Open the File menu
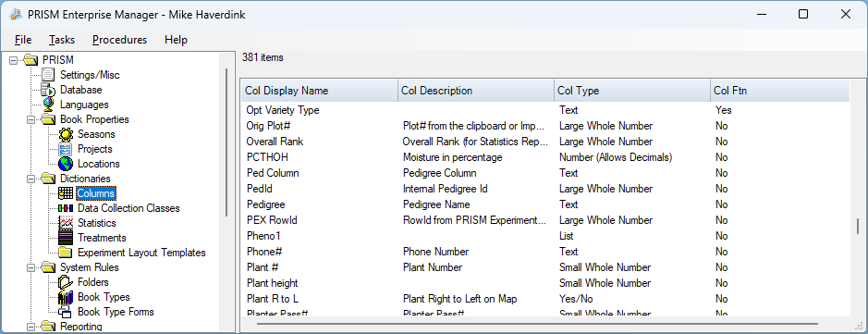868x334 pixels. tap(23, 40)
